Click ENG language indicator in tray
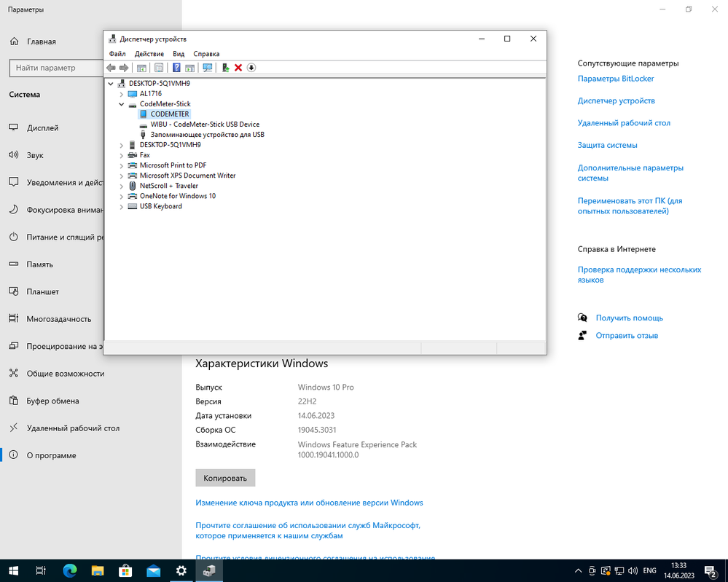The image size is (728, 582). [649, 571]
